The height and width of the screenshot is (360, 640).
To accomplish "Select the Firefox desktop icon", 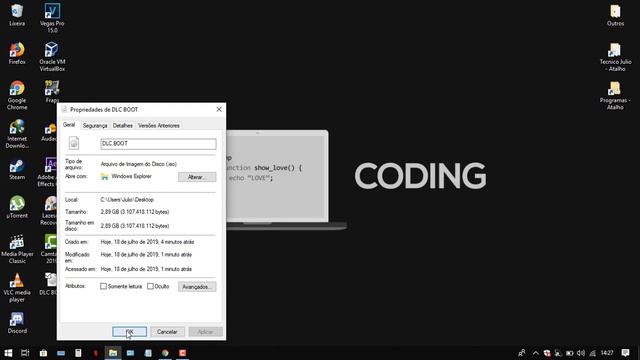I will [17, 53].
